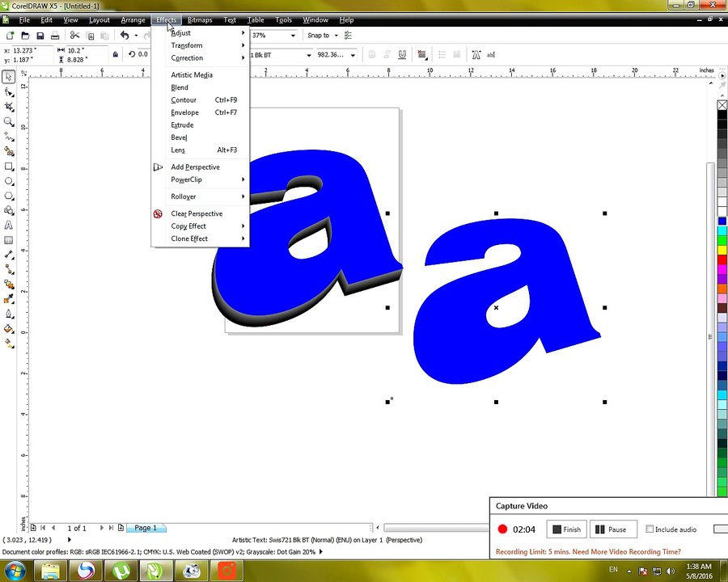Image resolution: width=728 pixels, height=582 pixels.
Task: Toggle underline text formatting
Action: click(402, 55)
